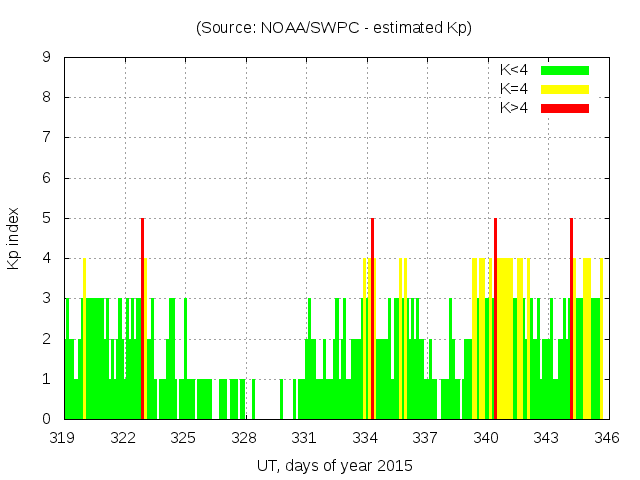Click the red Kp 5 bar near day 344
Viewport: 640px width, 480px height.
pos(571,318)
